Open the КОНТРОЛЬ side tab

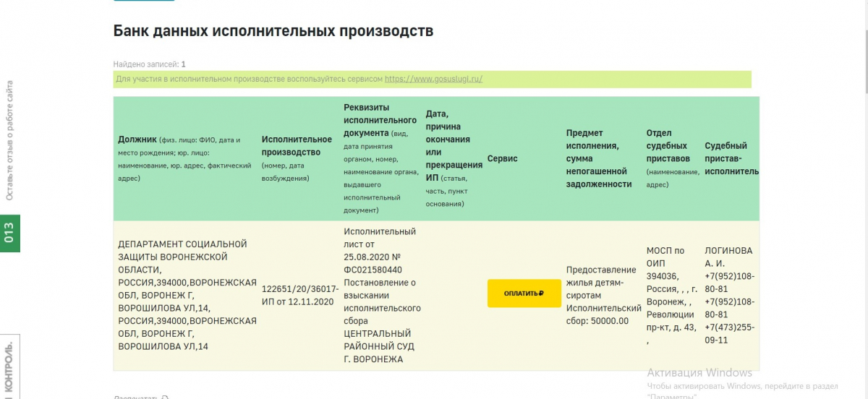(9, 369)
